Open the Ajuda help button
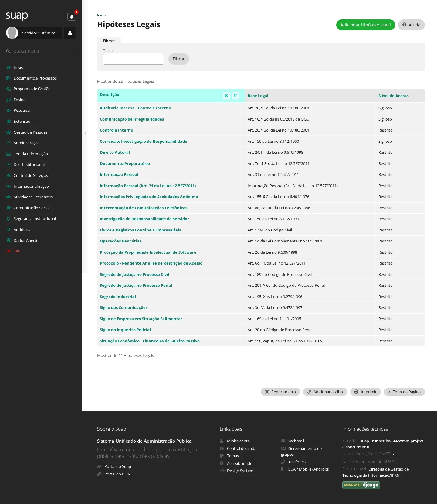The image size is (437, 504). click(x=411, y=25)
